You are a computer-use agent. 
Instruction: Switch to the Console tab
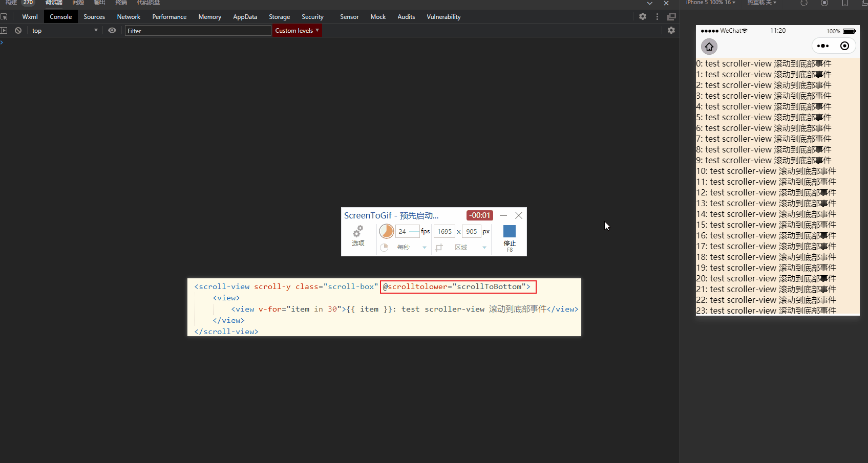coord(61,17)
